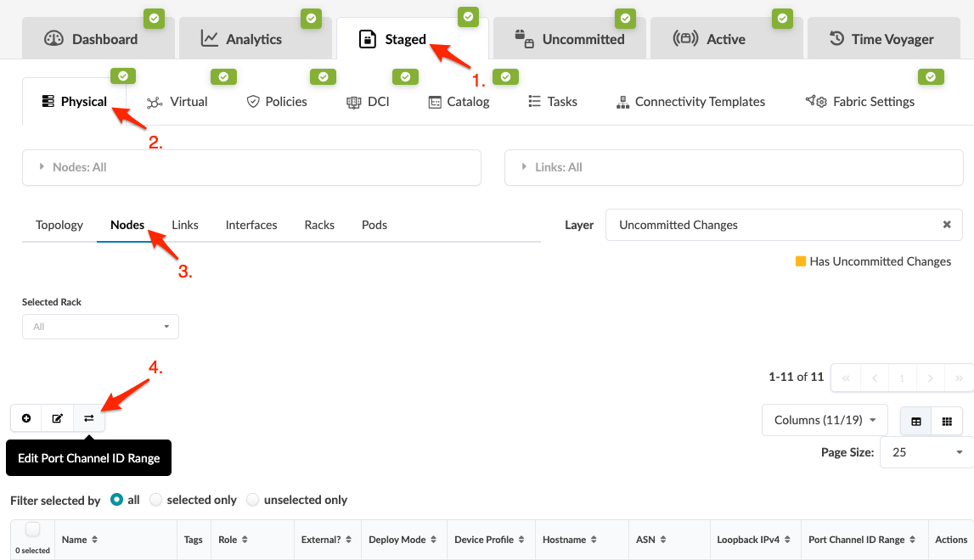Select 'unselected only' radio button

click(253, 499)
